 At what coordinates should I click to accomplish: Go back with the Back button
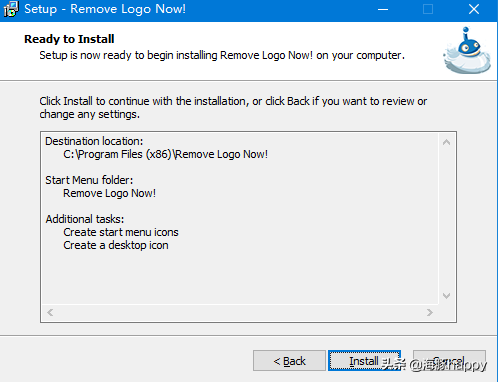click(289, 361)
